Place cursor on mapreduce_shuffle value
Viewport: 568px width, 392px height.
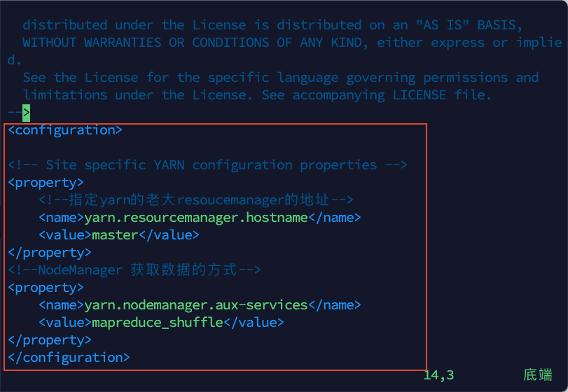pyautogui.click(x=157, y=323)
